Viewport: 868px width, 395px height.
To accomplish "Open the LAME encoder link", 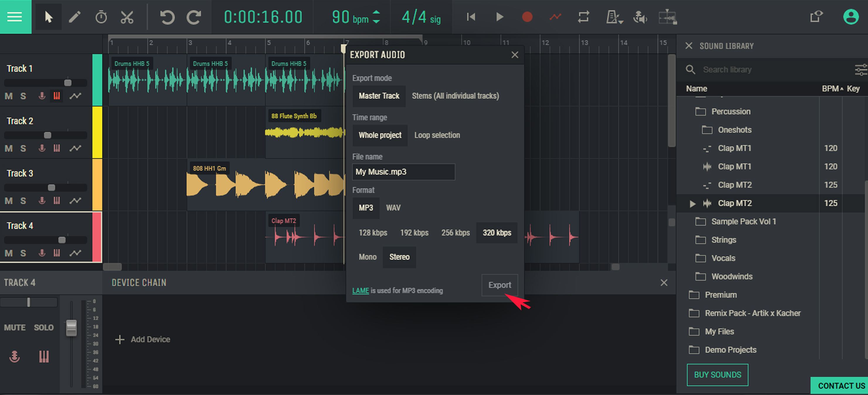I will point(360,291).
